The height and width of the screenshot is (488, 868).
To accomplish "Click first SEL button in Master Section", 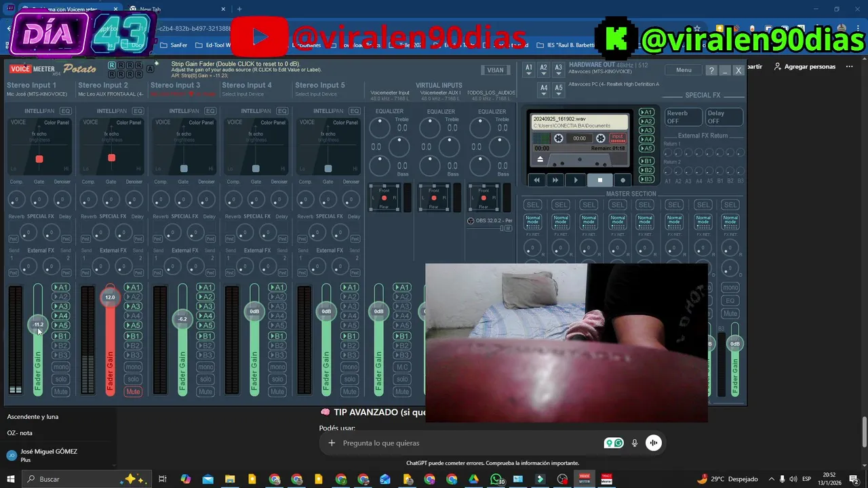I will click(x=533, y=205).
